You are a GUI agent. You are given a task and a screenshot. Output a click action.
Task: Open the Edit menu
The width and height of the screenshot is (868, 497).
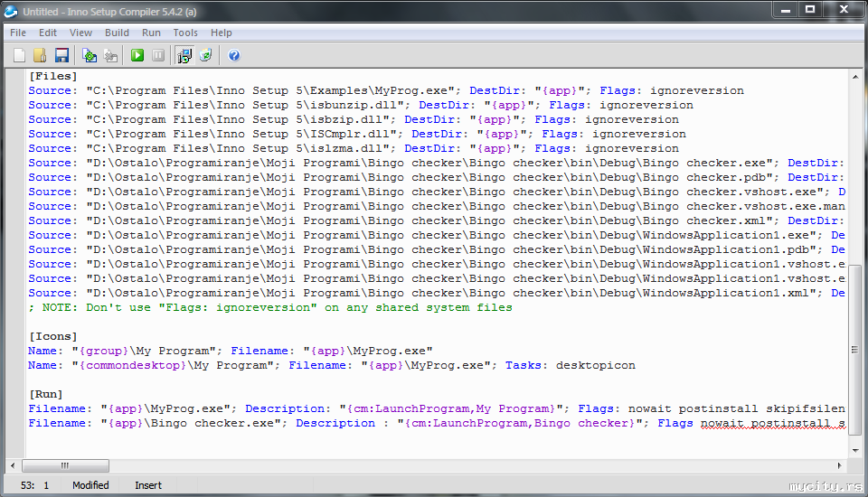tap(48, 33)
